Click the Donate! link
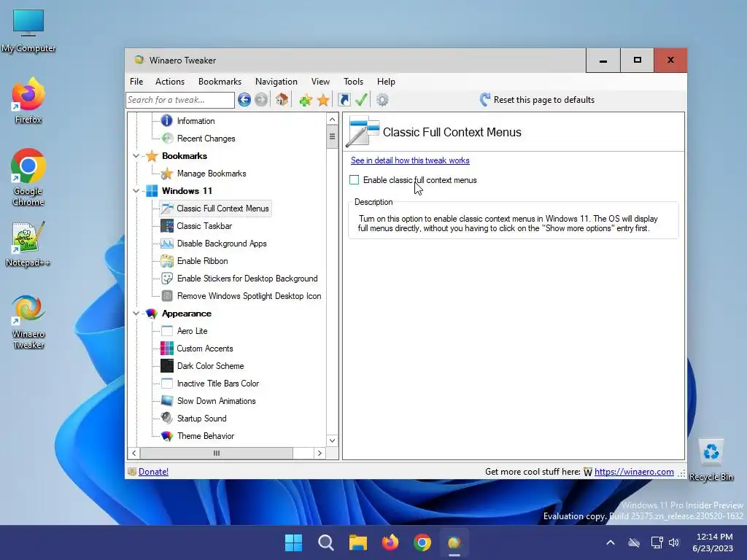Image resolution: width=747 pixels, height=560 pixels. point(153,472)
